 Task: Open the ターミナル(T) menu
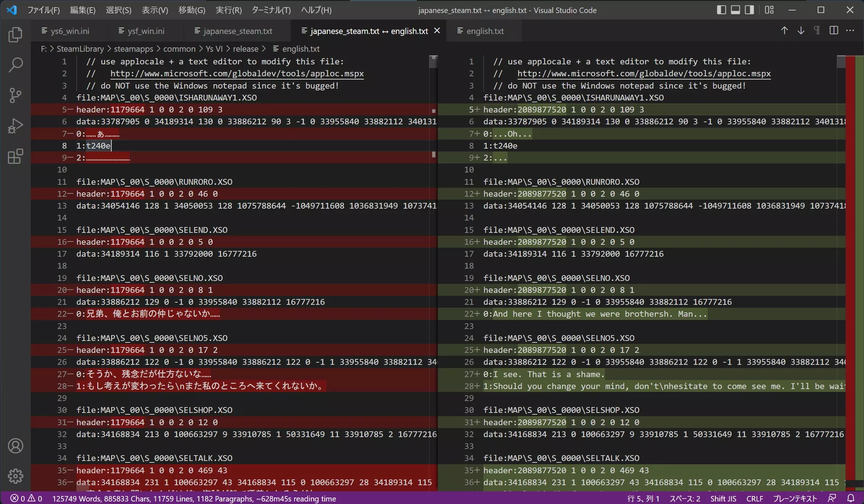271,10
